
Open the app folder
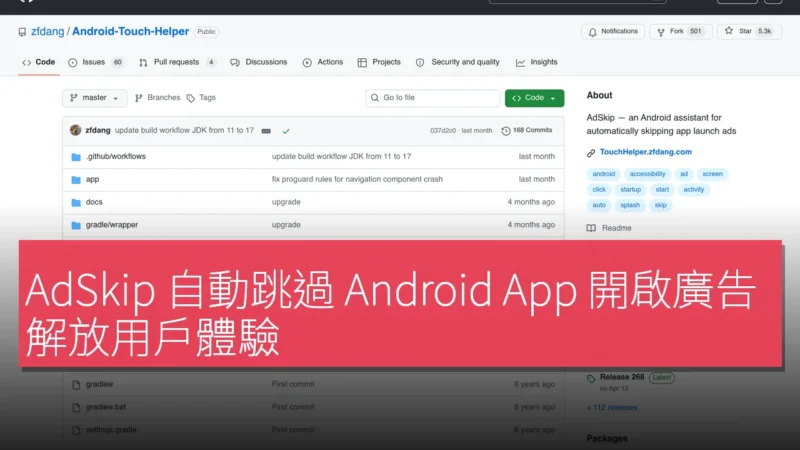(92, 180)
